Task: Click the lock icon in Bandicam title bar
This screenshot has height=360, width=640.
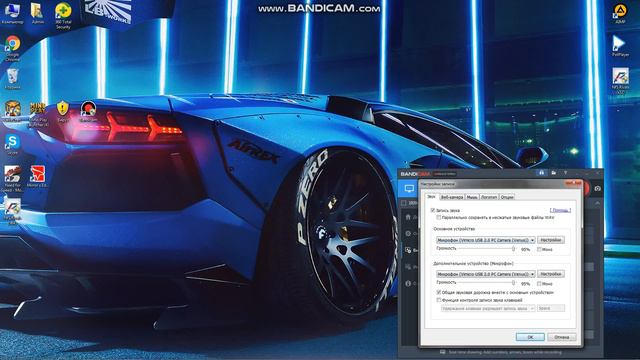Action: tap(541, 173)
